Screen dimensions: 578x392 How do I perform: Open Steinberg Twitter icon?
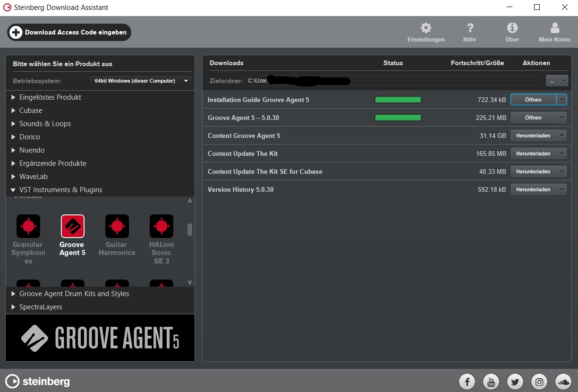coord(515,382)
